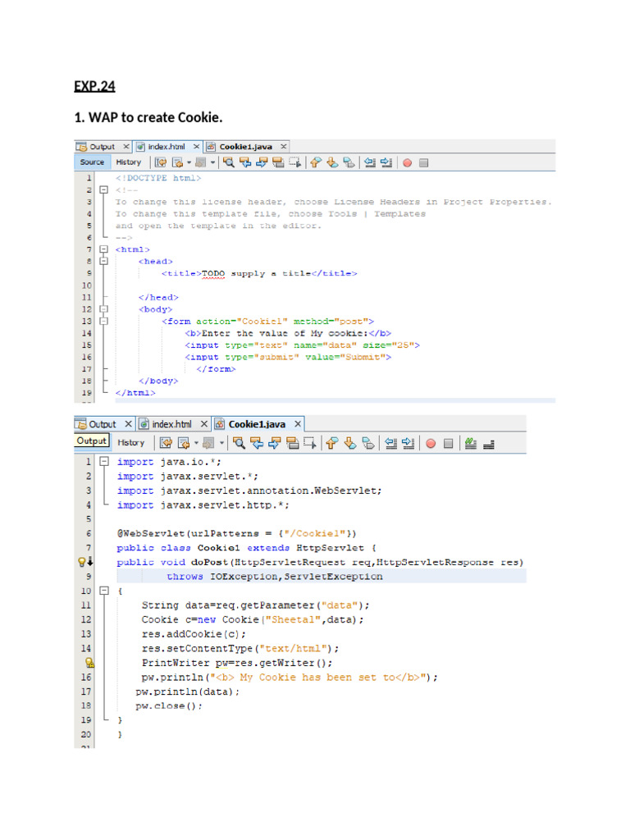The image size is (630, 840).
Task: Click Shift Line Right icon in Cookie1.java toolbar
Action: click(x=409, y=443)
